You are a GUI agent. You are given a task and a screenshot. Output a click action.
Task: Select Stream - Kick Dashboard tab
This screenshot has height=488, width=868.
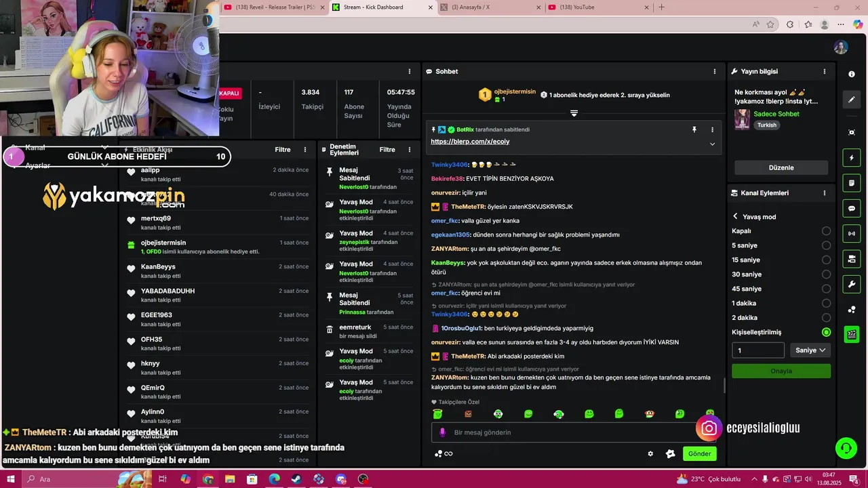click(382, 7)
